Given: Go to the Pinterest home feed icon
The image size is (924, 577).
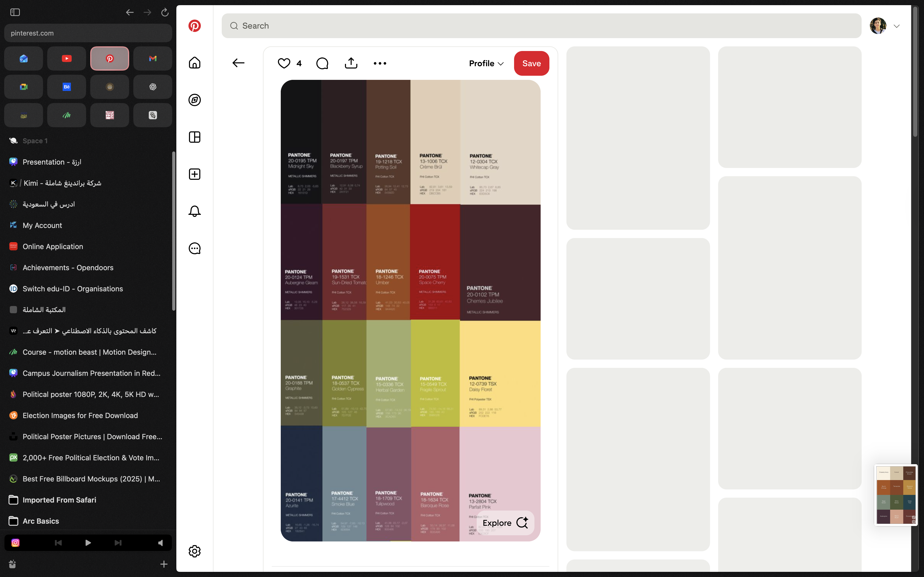Looking at the screenshot, I should (195, 63).
